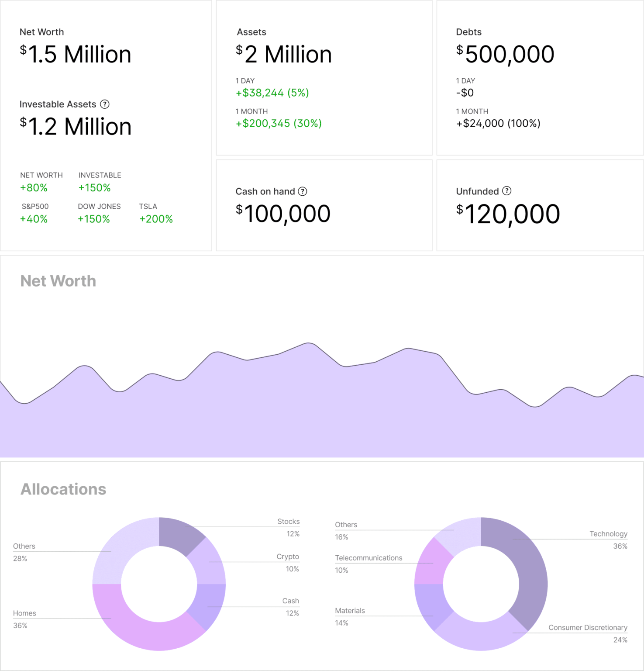Screen dimensions: 644x671
Task: Click the TSLA +200% performance figure
Action: (x=156, y=219)
